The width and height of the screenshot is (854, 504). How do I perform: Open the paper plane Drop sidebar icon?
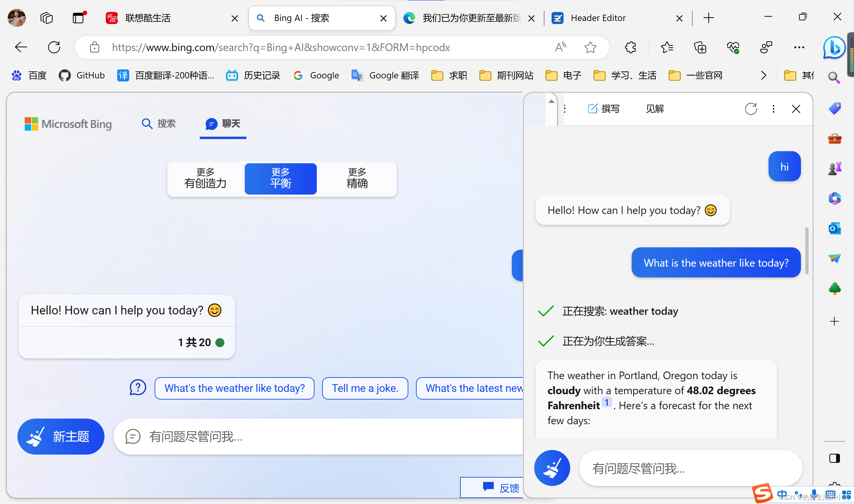pyautogui.click(x=835, y=258)
